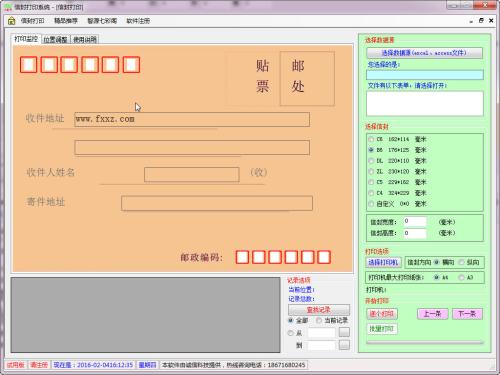Open the 信封打印 menu
Viewport: 500px width, 375px height.
pos(33,21)
